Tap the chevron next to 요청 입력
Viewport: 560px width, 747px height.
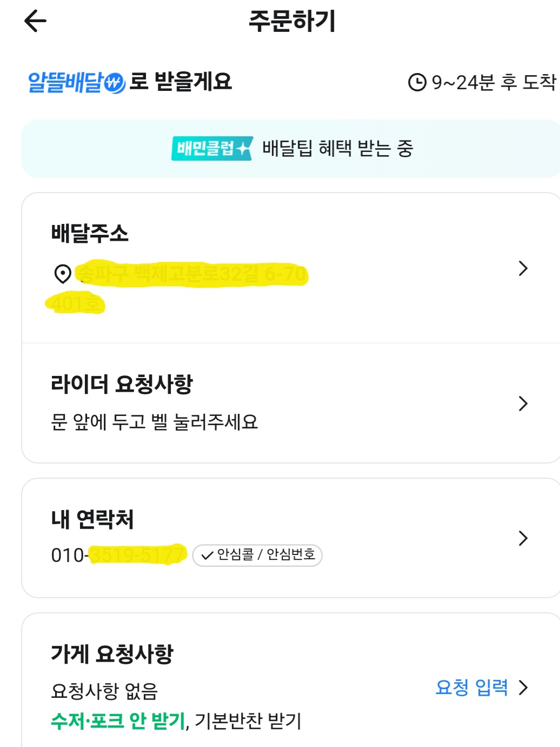click(523, 687)
